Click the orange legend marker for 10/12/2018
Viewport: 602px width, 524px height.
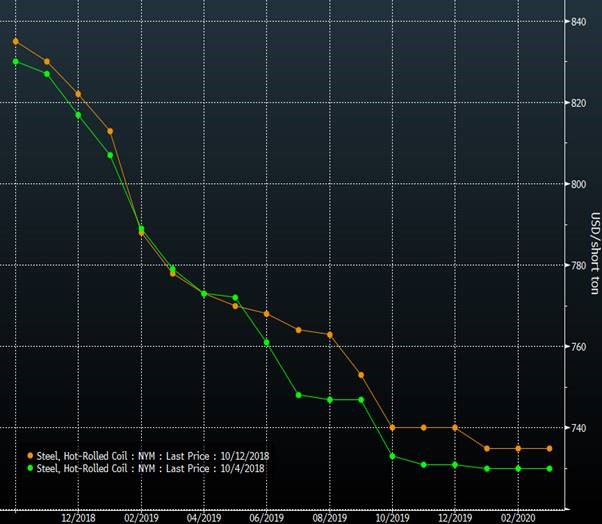click(x=30, y=455)
